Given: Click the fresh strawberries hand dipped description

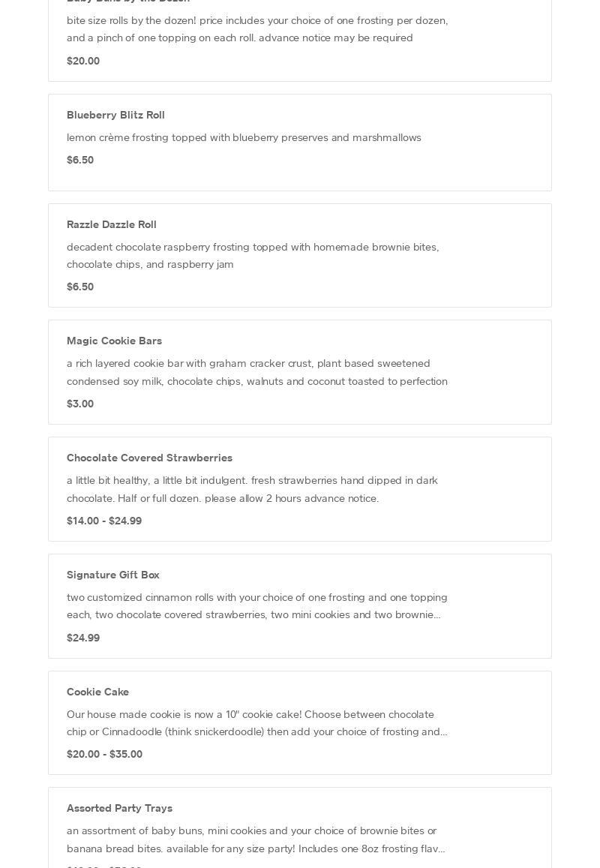Looking at the screenshot, I should tap(252, 489).
